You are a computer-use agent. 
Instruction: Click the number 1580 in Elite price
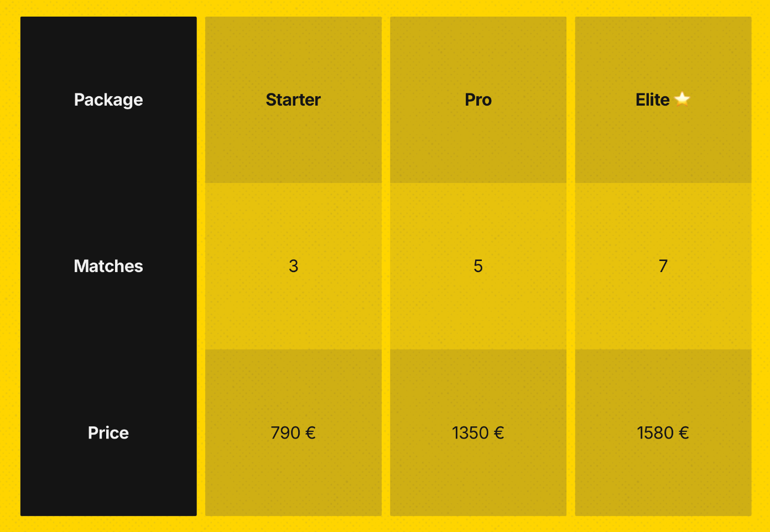(x=655, y=432)
